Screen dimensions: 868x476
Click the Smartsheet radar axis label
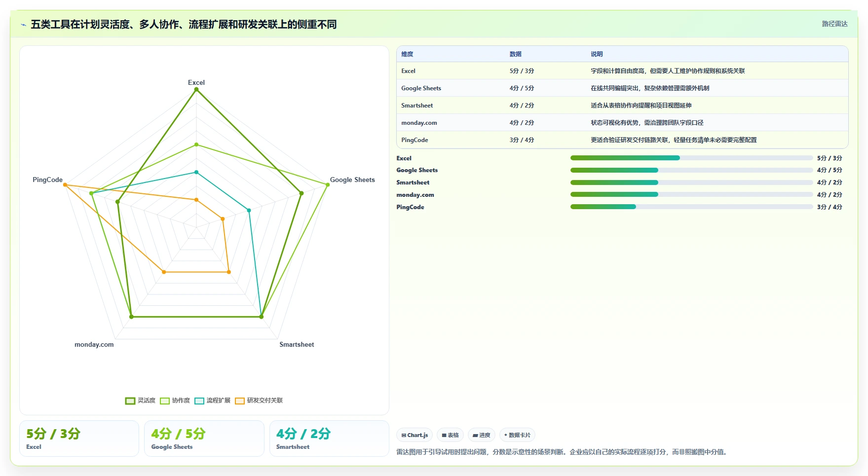point(297,344)
